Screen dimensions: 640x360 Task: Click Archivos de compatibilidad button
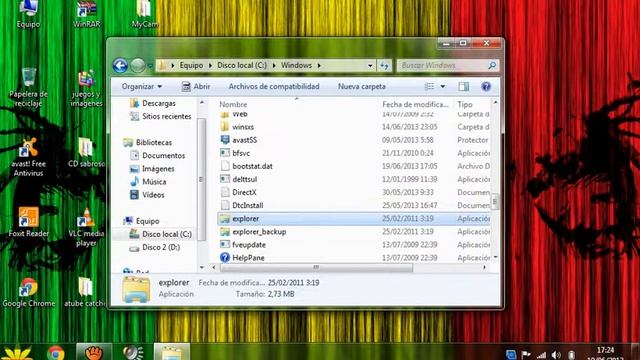pos(274,87)
